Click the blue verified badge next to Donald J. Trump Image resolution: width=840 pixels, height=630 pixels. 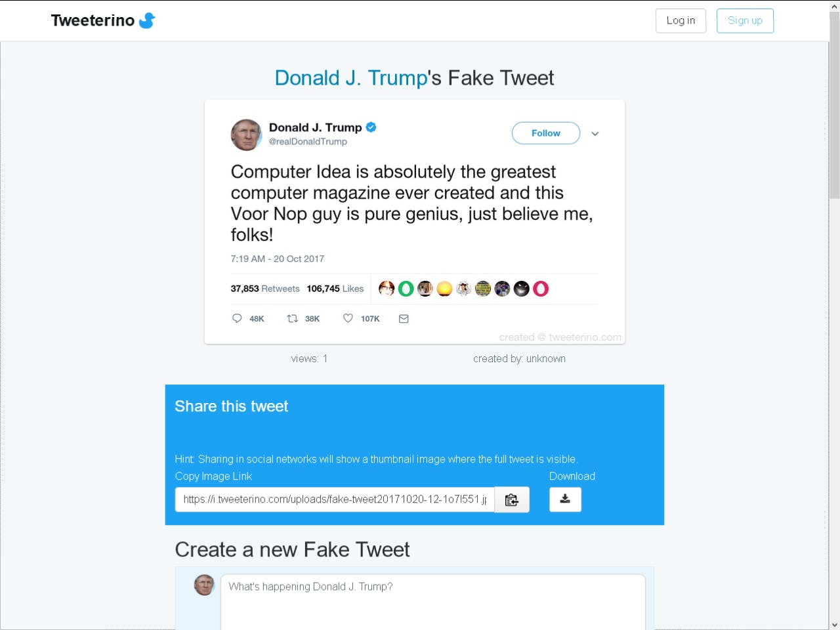371,127
